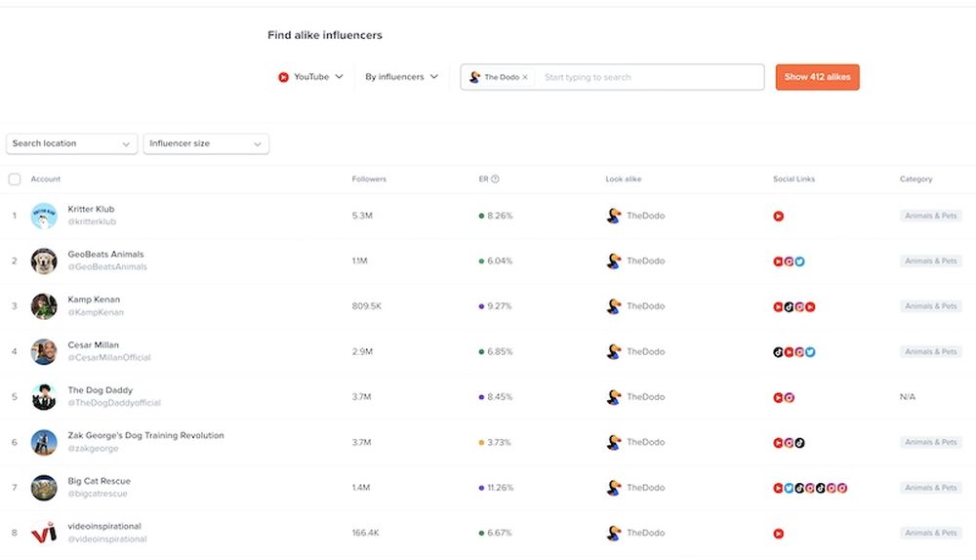The width and height of the screenshot is (976, 560).
Task: Click the TheDodo look-alike icon in Kritter Klub row
Action: point(614,216)
